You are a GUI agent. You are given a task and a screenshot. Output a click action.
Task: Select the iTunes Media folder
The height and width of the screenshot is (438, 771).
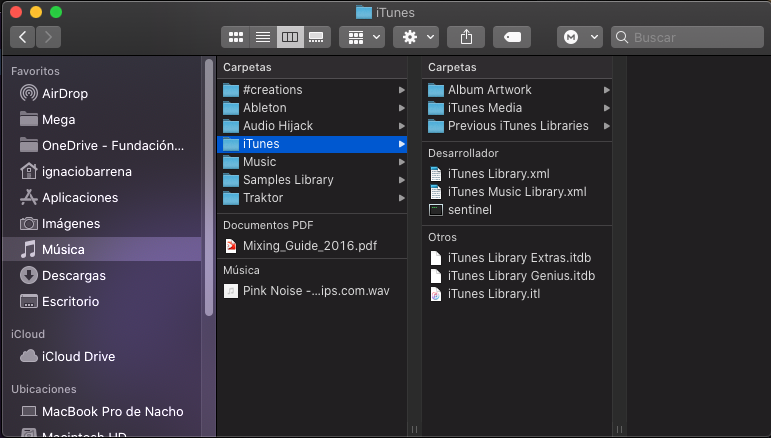(x=517, y=108)
